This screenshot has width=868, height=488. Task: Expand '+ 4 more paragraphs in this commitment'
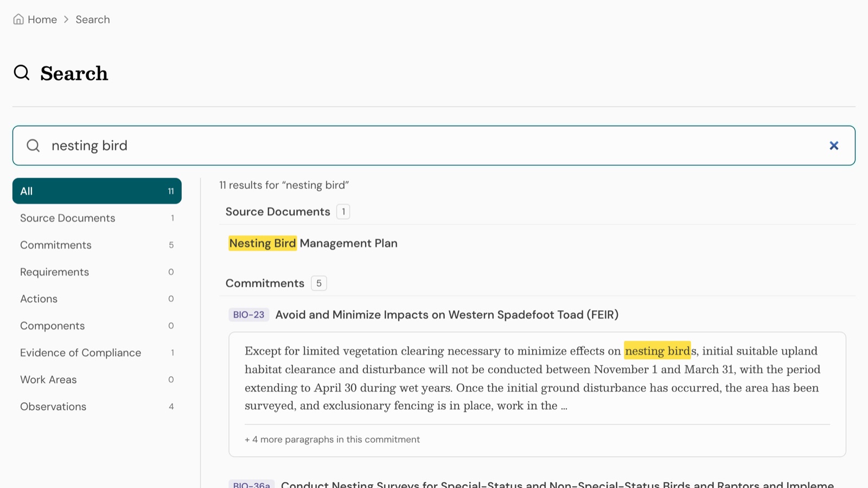[x=332, y=439]
